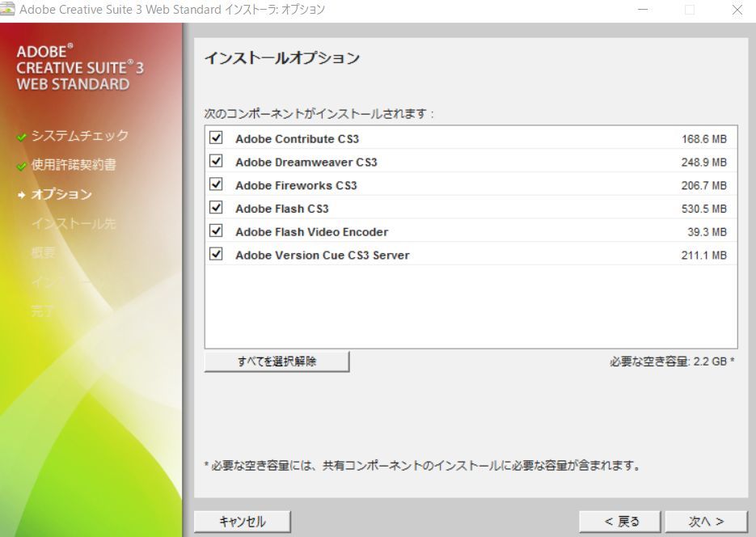Select the 使用許諾契約書 step in sidebar
The image size is (756, 537).
(74, 165)
